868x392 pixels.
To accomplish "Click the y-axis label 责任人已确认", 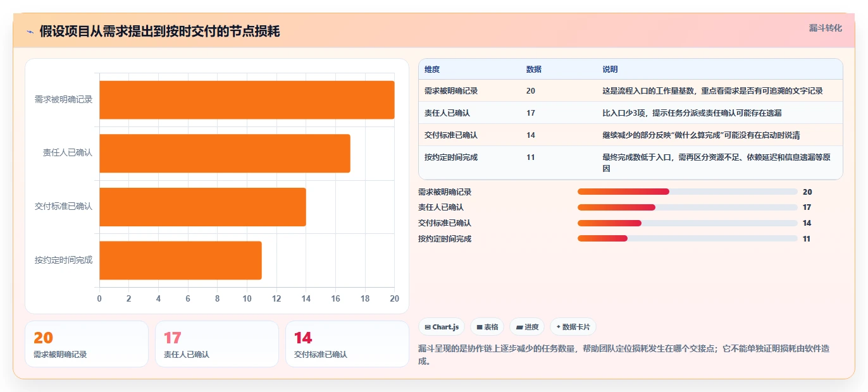I will 67,153.
